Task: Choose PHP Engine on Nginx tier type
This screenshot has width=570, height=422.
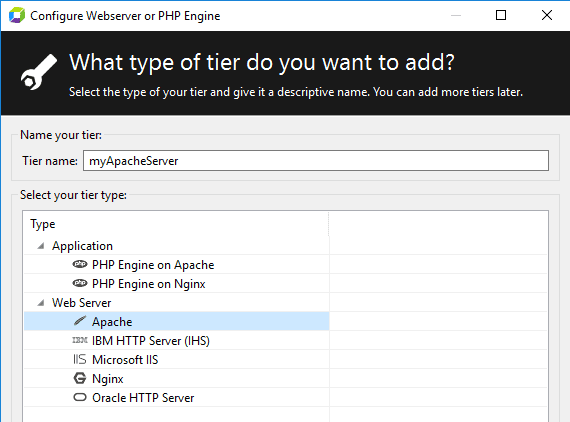Action: pyautogui.click(x=177, y=284)
